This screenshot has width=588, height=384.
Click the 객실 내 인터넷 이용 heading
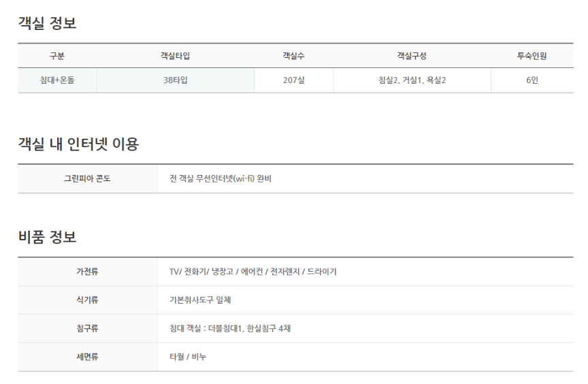point(78,144)
